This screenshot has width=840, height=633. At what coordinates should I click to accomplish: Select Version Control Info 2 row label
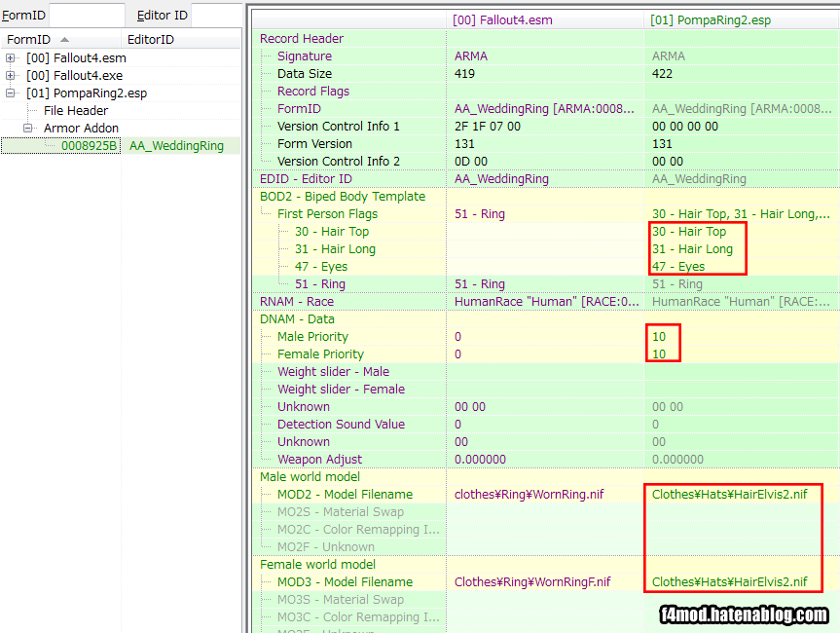[339, 162]
